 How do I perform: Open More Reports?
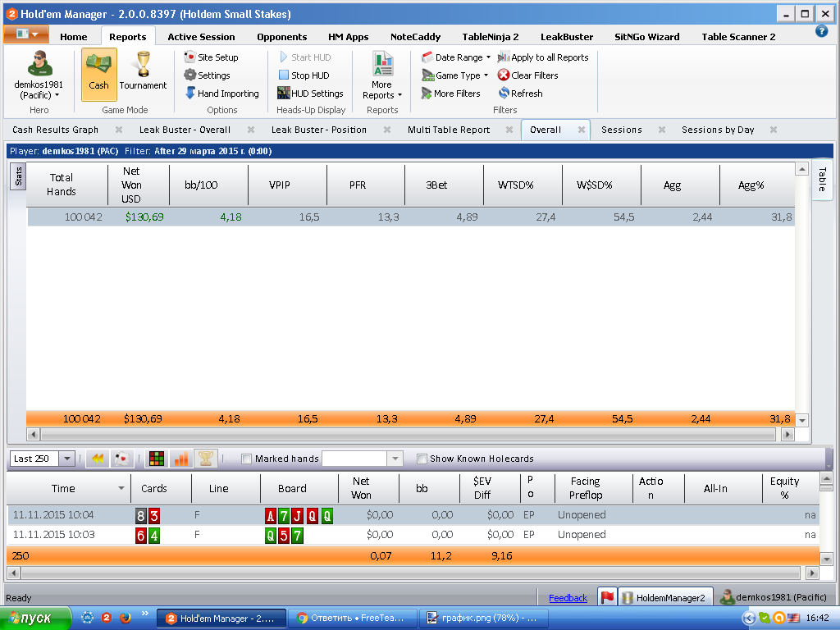click(382, 75)
